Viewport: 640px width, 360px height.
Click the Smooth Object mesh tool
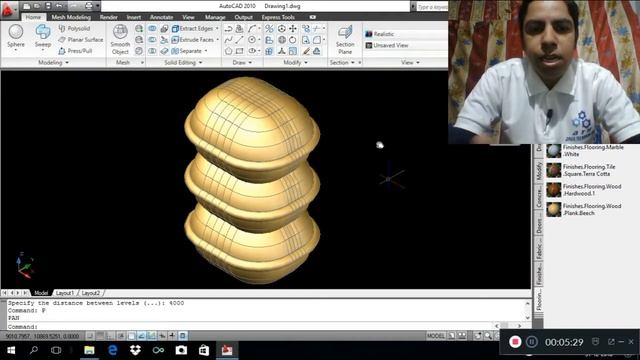point(120,39)
